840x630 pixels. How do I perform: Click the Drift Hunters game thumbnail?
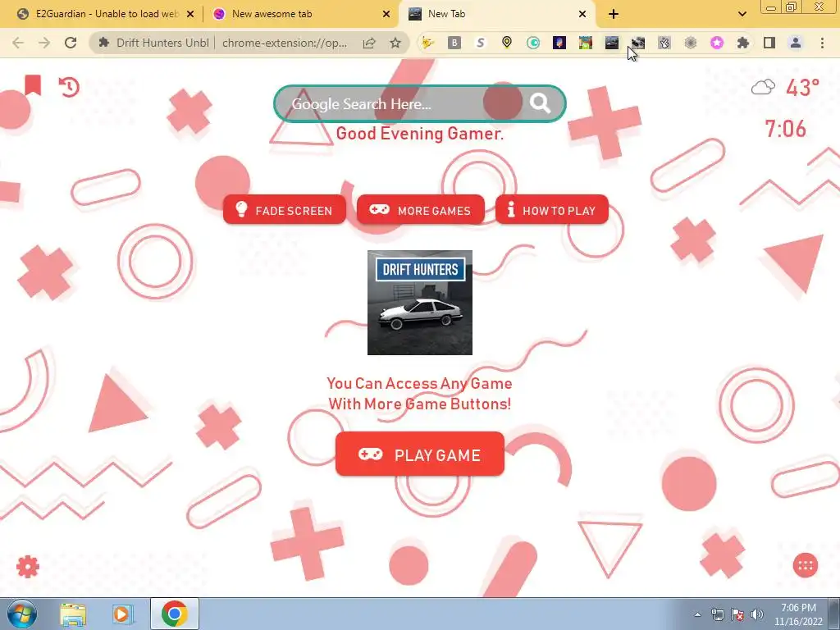tap(420, 302)
